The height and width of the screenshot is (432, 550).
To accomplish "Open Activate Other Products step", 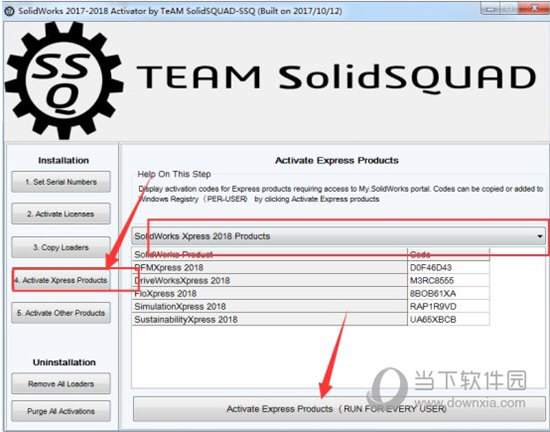I will pyautogui.click(x=61, y=312).
